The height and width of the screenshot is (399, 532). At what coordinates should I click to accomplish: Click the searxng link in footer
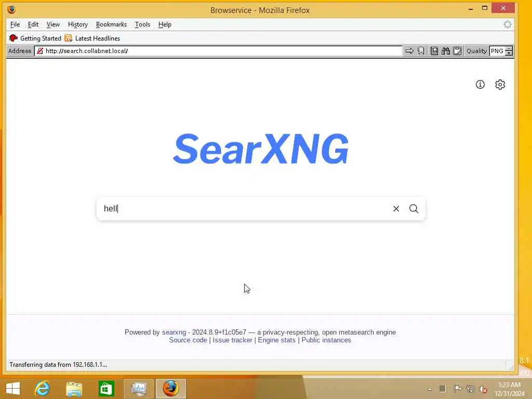coord(174,332)
